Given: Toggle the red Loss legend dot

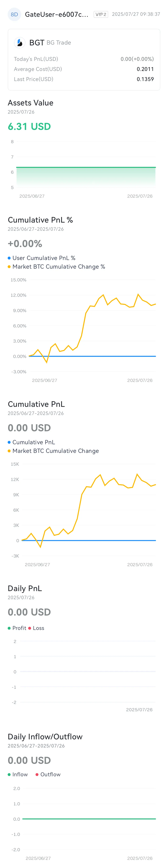Looking at the screenshot, I should [x=30, y=628].
